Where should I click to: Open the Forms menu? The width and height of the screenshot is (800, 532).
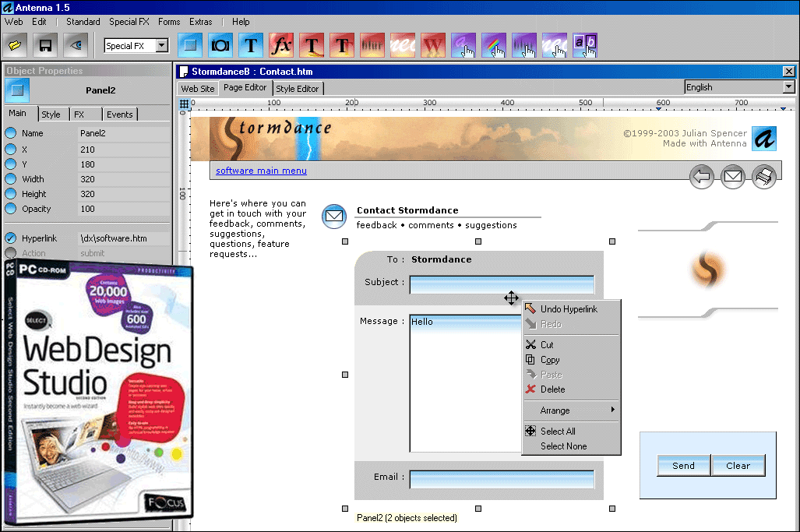pos(169,22)
